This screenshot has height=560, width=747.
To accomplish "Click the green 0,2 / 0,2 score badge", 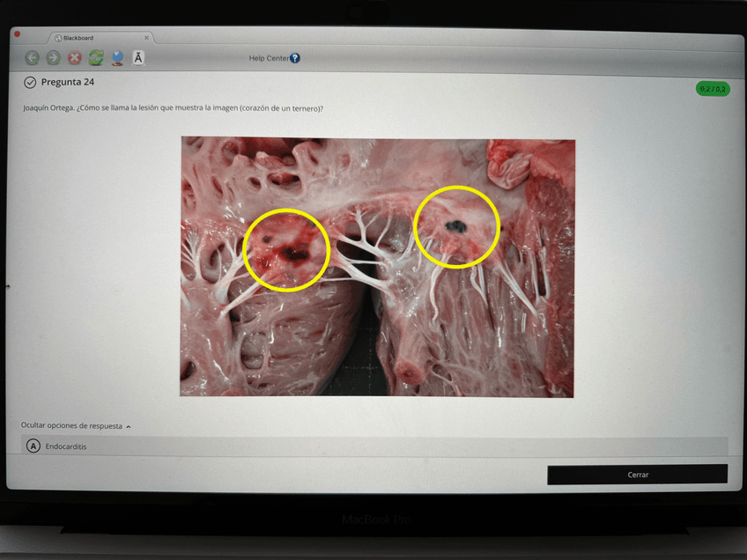I will coord(713,89).
